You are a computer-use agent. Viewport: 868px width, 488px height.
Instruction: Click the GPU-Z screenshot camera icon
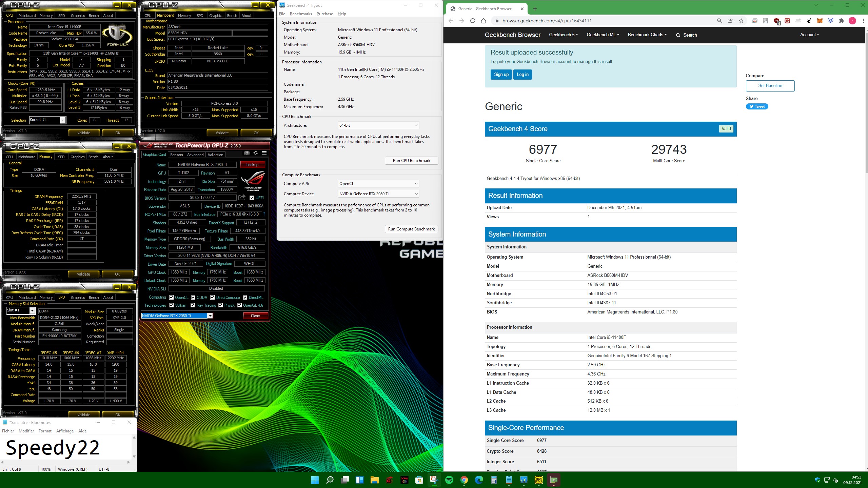point(246,153)
